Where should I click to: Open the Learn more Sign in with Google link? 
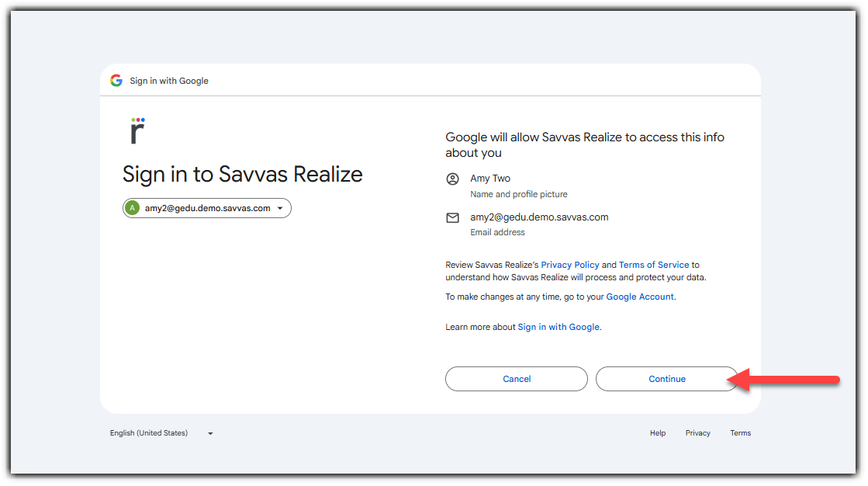coord(558,327)
